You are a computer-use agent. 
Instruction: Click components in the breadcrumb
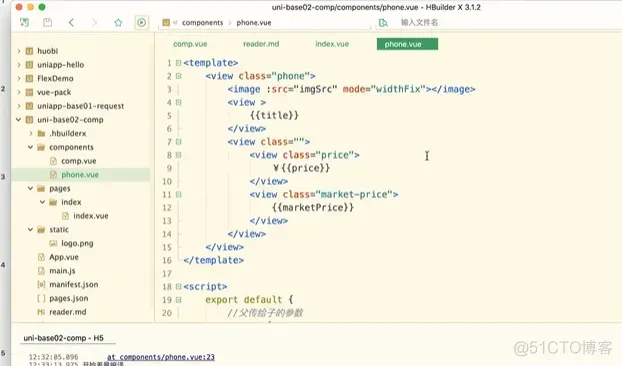[x=202, y=23]
